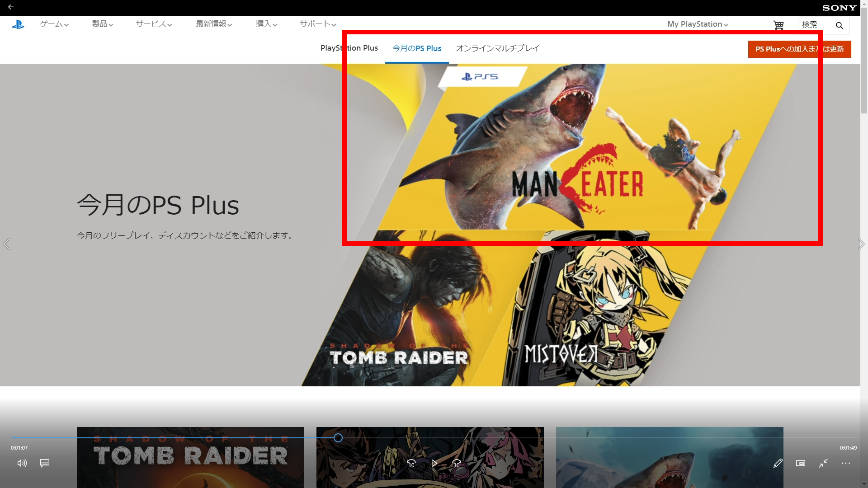The height and width of the screenshot is (488, 868).
Task: Click the SONY logo
Action: [x=839, y=8]
